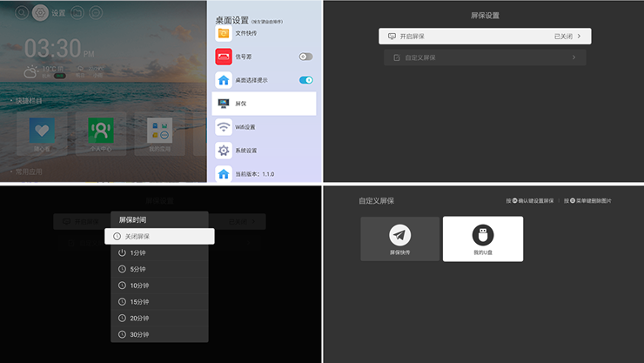The image size is (644, 363).
Task: Click the Wifi设置 signal icon
Action: [224, 127]
